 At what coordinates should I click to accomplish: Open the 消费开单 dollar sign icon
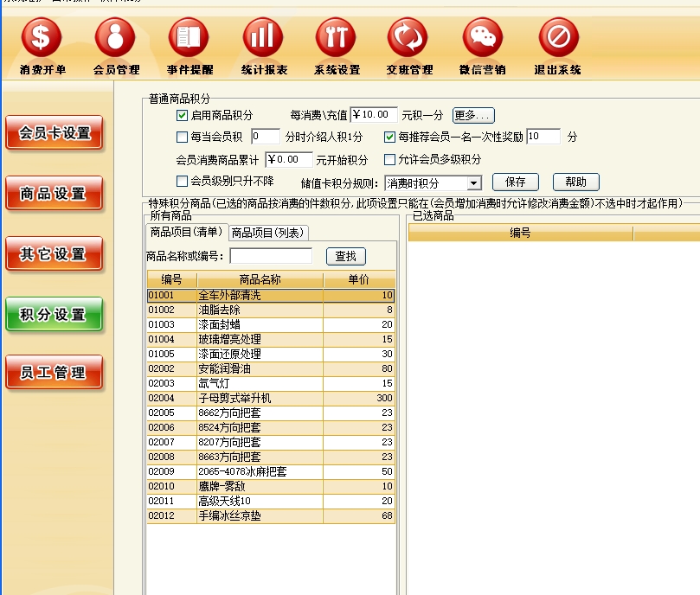tap(42, 37)
